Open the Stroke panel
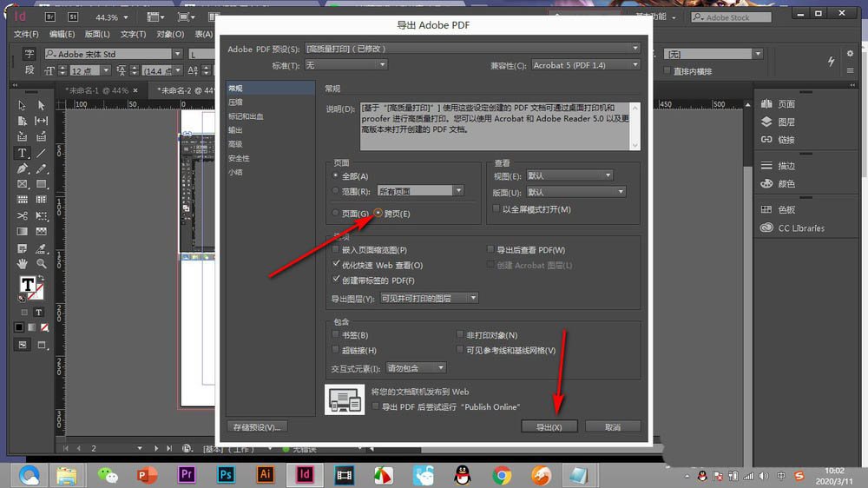Screen dimensions: 868x488 pyautogui.click(x=778, y=166)
